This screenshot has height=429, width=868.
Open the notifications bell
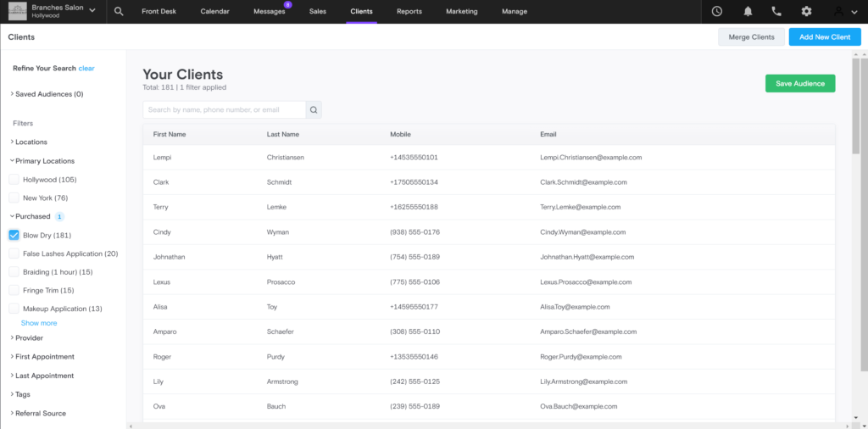click(x=748, y=12)
